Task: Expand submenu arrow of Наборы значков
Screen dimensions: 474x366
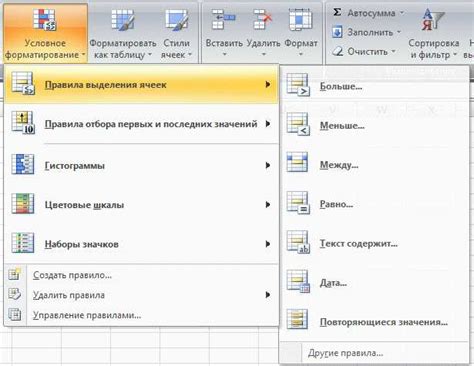Action: pyautogui.click(x=268, y=244)
